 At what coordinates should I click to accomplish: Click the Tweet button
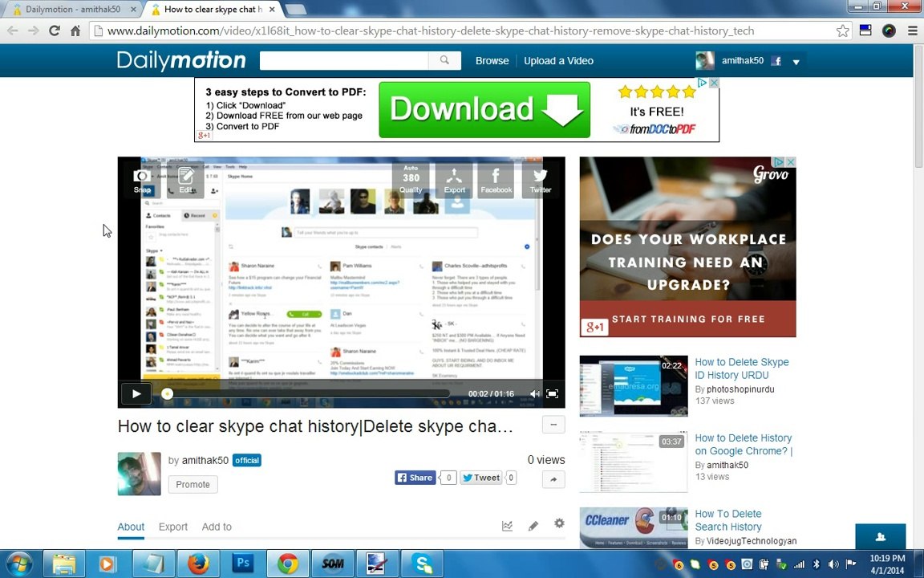(x=481, y=478)
